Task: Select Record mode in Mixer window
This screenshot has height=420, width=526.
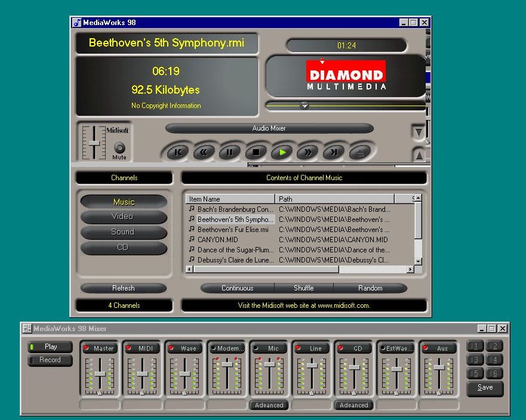Action: click(x=50, y=360)
